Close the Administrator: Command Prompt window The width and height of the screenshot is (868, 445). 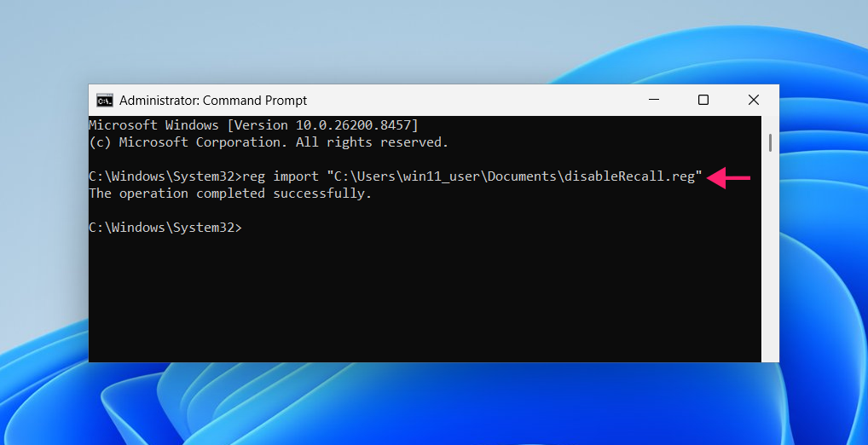tap(754, 101)
